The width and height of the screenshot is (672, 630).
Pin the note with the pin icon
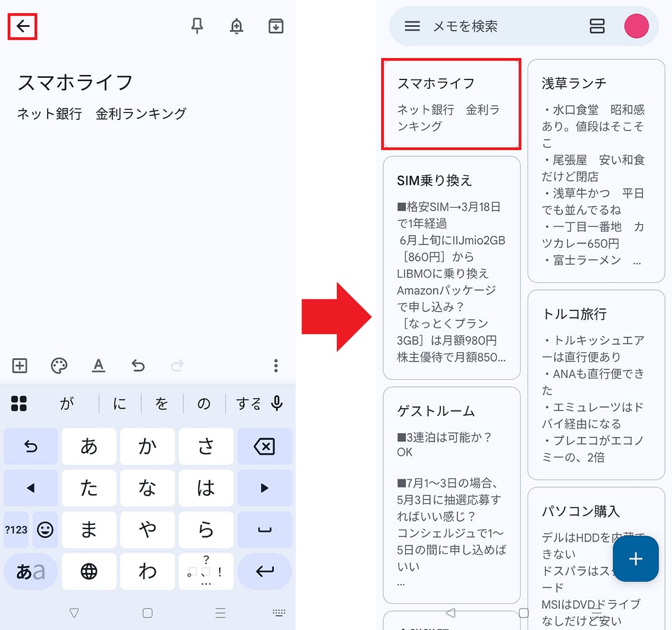tap(197, 26)
